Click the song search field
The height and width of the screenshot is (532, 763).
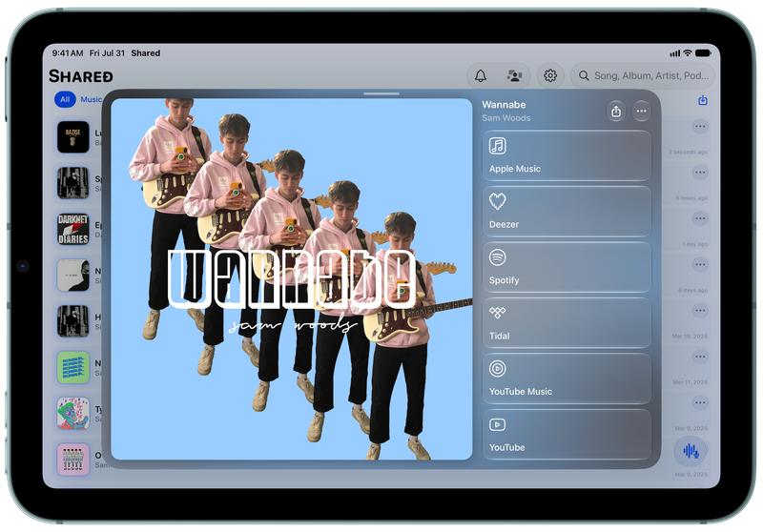point(642,76)
